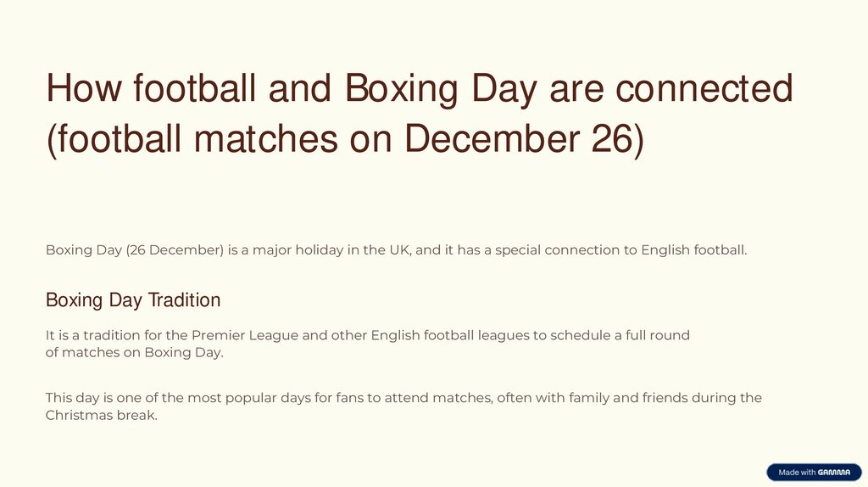Click the line 'of matches on Boxing Day.'
The image size is (868, 487).
[x=134, y=352]
